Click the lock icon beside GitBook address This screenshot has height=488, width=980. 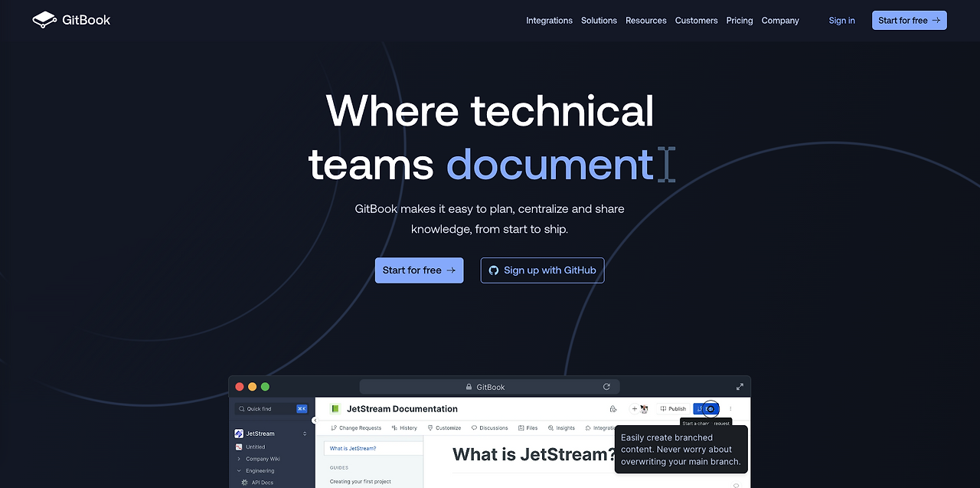click(469, 387)
